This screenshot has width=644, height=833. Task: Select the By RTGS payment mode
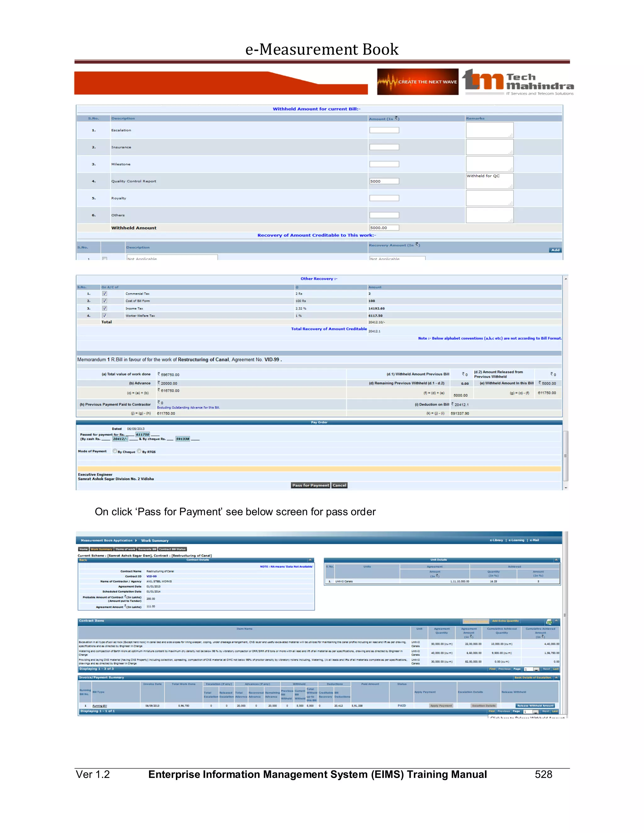139,451
